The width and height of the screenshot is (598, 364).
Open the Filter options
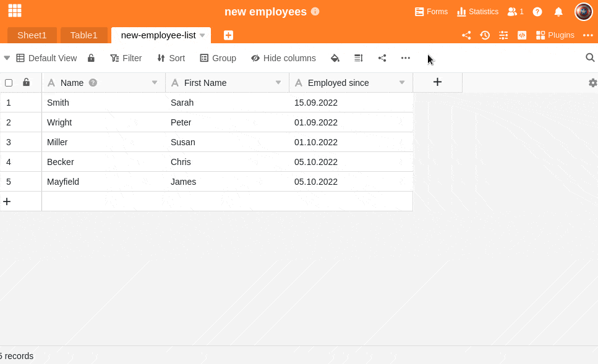pyautogui.click(x=126, y=58)
